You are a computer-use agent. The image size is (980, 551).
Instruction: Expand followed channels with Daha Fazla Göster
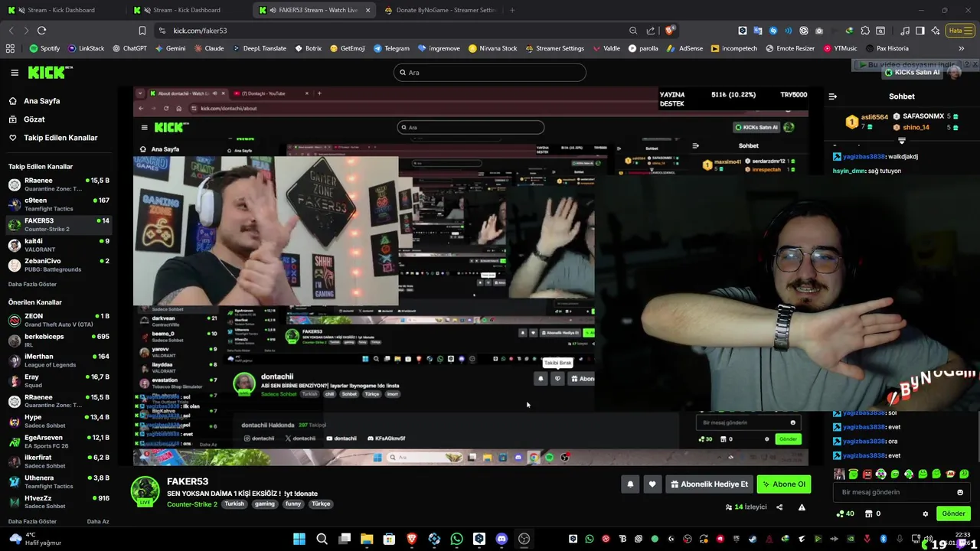pos(32,284)
